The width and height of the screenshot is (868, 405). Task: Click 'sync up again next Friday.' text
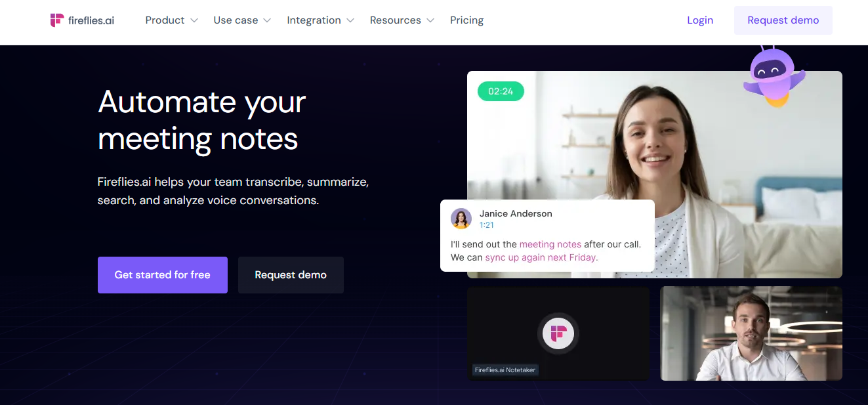541,257
